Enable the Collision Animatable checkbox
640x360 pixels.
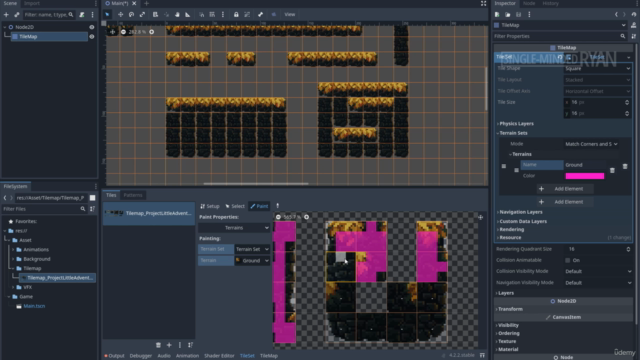pyautogui.click(x=568, y=260)
